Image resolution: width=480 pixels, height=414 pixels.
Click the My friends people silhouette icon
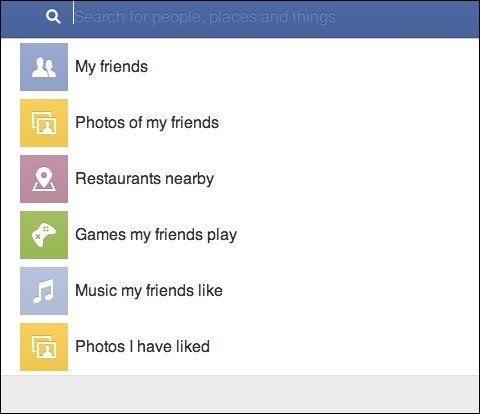click(44, 67)
